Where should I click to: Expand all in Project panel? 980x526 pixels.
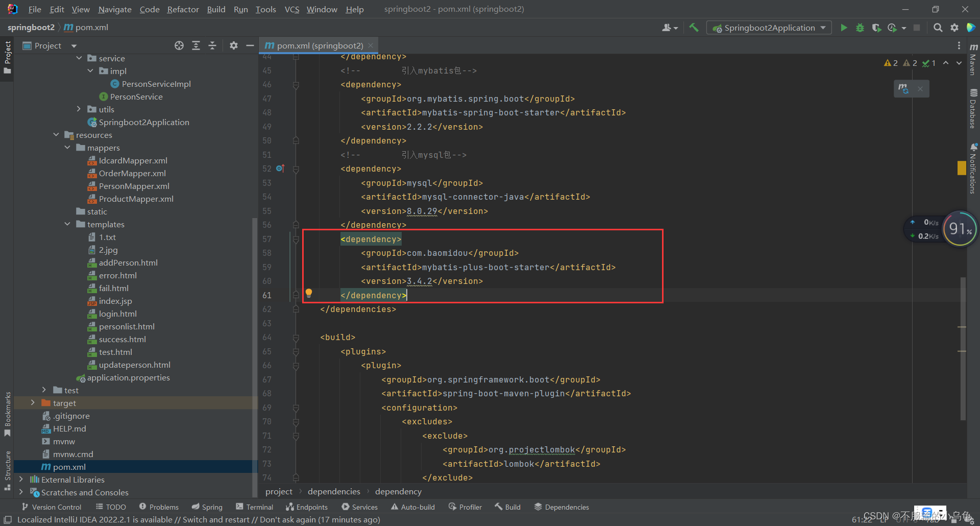[x=196, y=45]
